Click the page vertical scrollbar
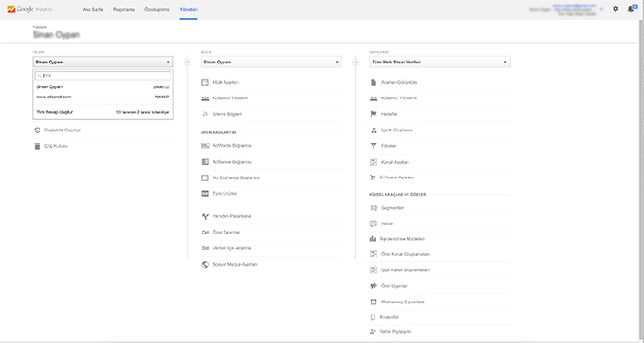This screenshot has height=343, width=644. click(x=641, y=180)
